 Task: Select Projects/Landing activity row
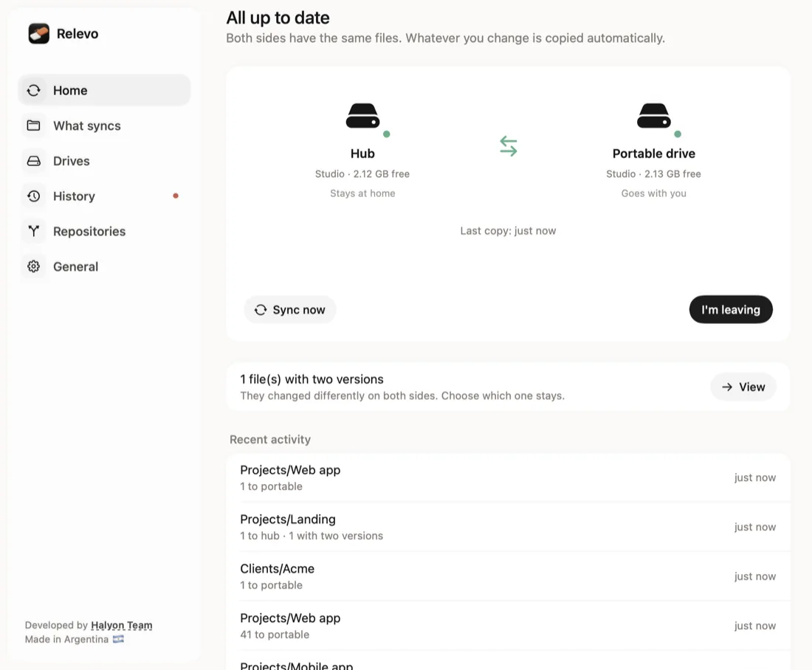508,527
